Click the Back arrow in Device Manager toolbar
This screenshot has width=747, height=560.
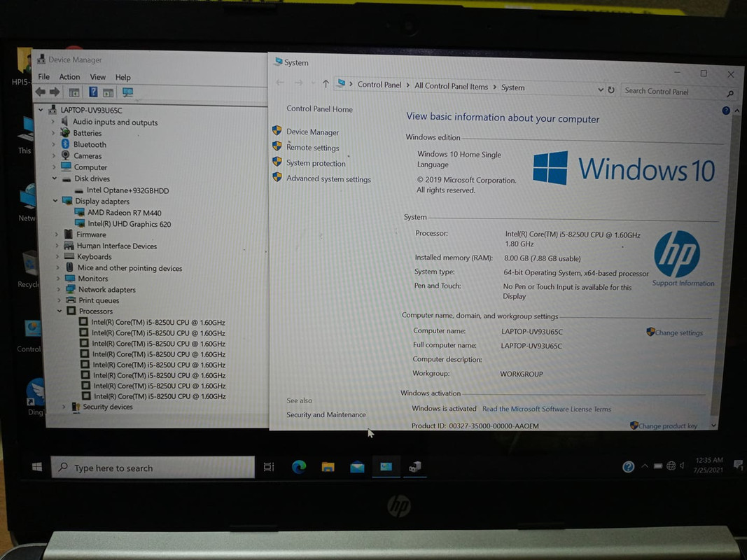coord(41,92)
